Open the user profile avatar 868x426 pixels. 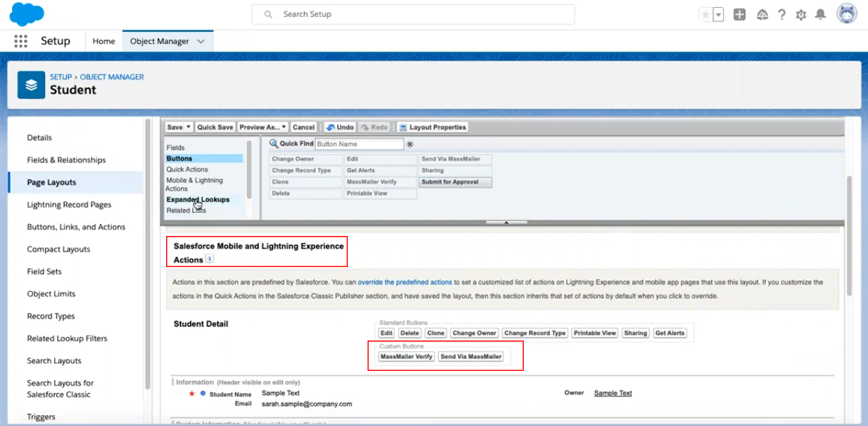pyautogui.click(x=847, y=13)
